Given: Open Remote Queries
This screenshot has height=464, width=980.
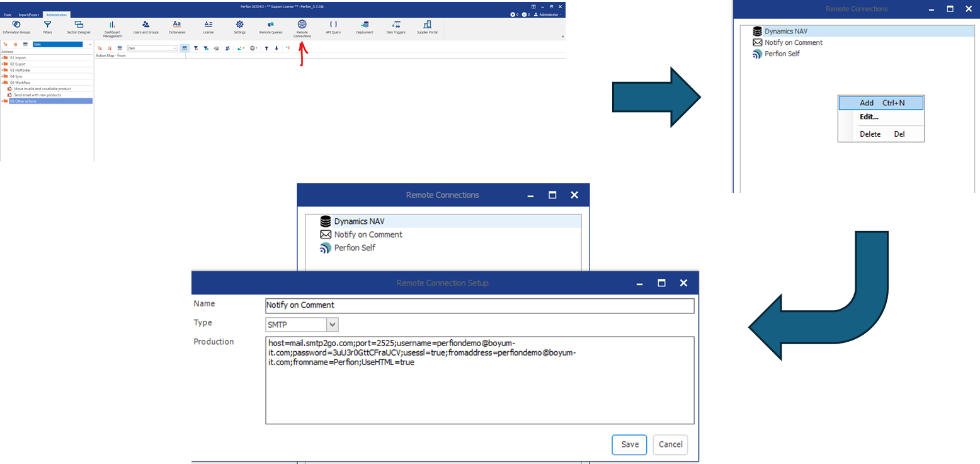Looking at the screenshot, I should click(271, 26).
